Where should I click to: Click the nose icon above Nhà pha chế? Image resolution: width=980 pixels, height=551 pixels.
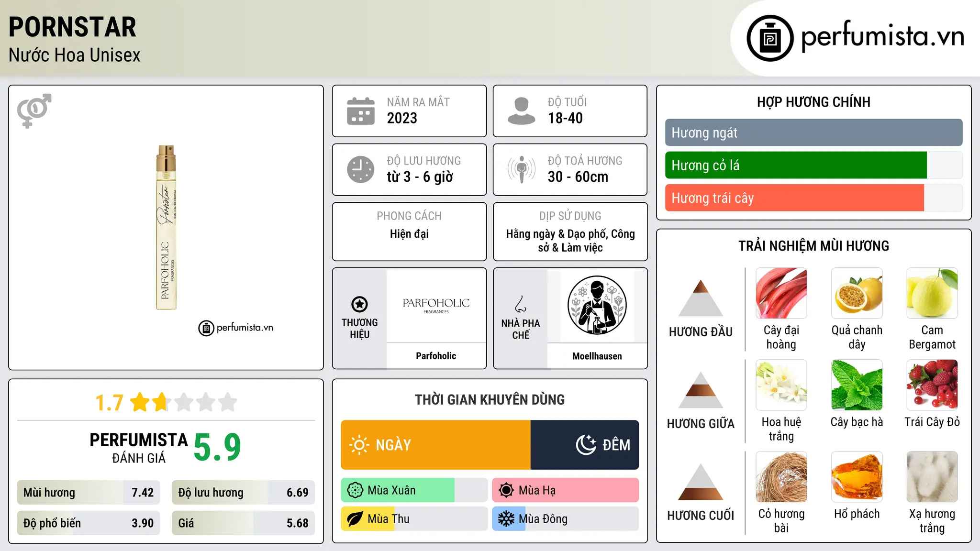point(521,304)
